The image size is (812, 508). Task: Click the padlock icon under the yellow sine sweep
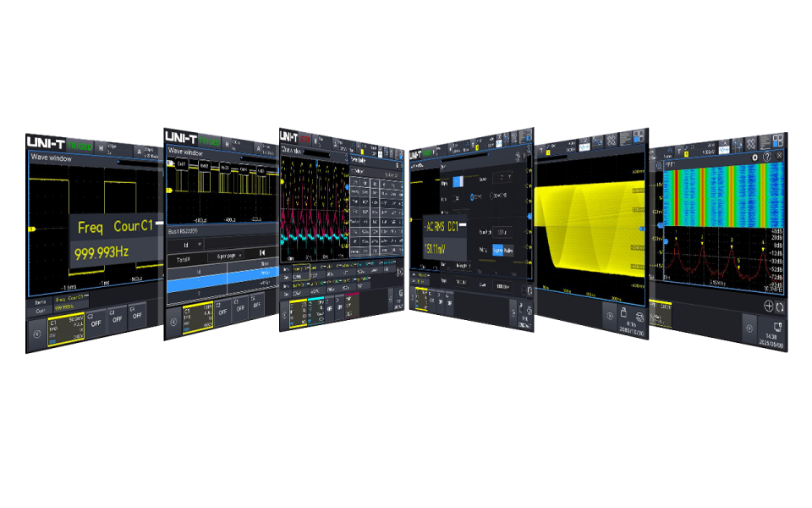623,312
